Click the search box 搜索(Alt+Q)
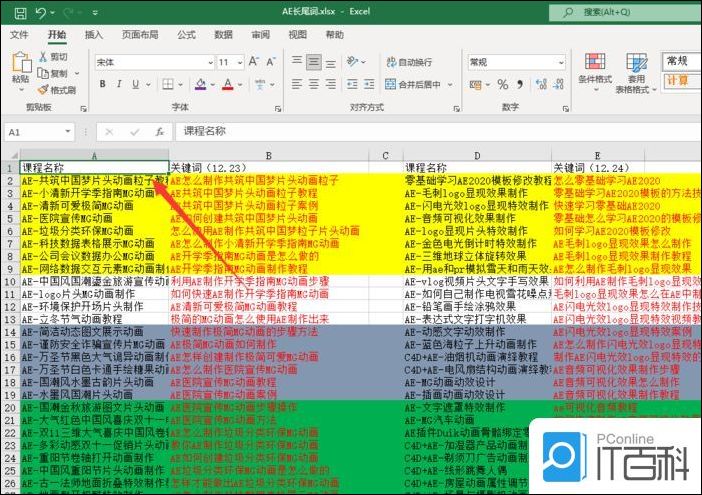Viewport: 702px width, 495px height. tap(625, 13)
